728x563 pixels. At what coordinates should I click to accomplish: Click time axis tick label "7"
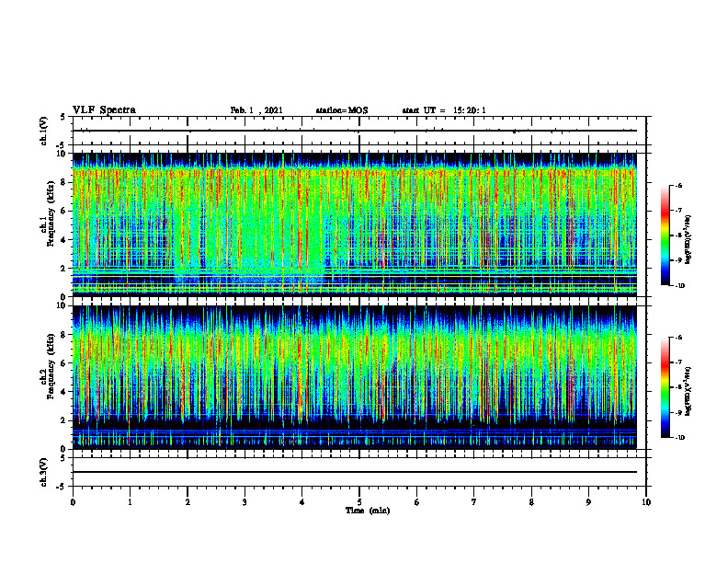point(474,502)
